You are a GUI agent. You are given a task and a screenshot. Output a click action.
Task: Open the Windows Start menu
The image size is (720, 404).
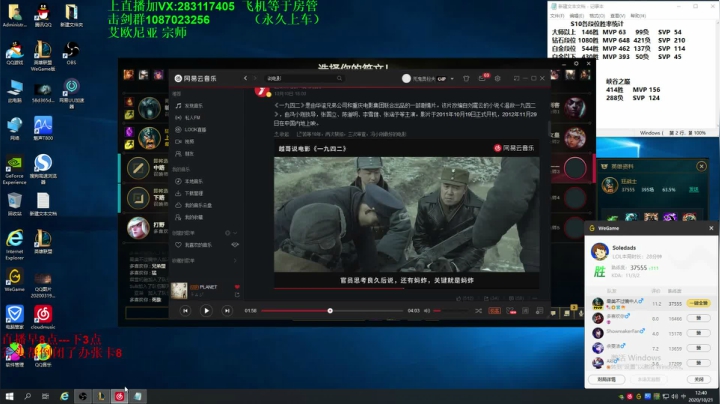[9, 396]
